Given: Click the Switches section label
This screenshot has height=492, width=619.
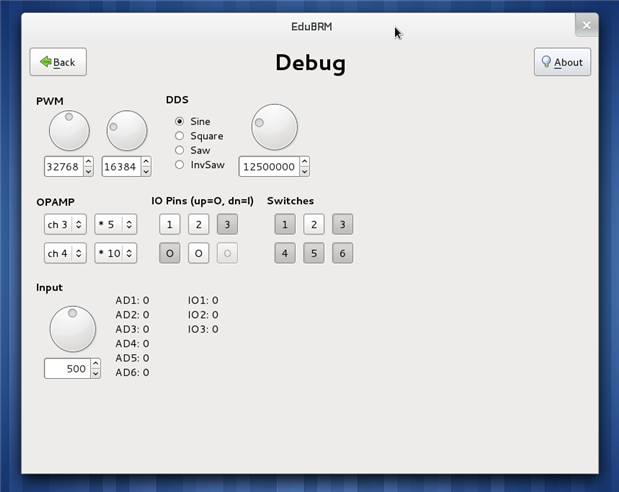Looking at the screenshot, I should pos(290,201).
